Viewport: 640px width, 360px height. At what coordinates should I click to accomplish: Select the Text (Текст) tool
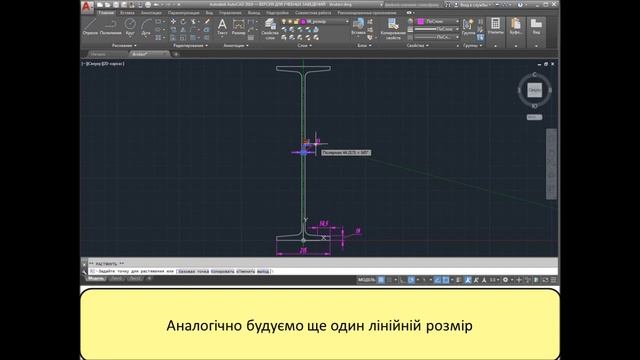(x=222, y=27)
